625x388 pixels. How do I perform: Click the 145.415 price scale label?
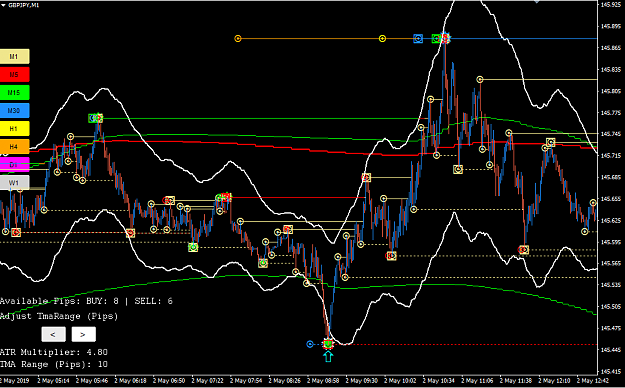611,371
